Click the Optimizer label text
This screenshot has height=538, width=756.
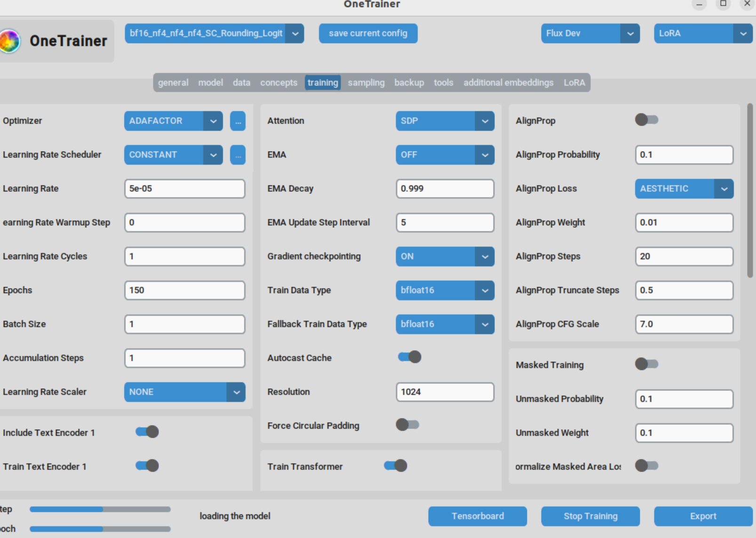click(x=23, y=121)
